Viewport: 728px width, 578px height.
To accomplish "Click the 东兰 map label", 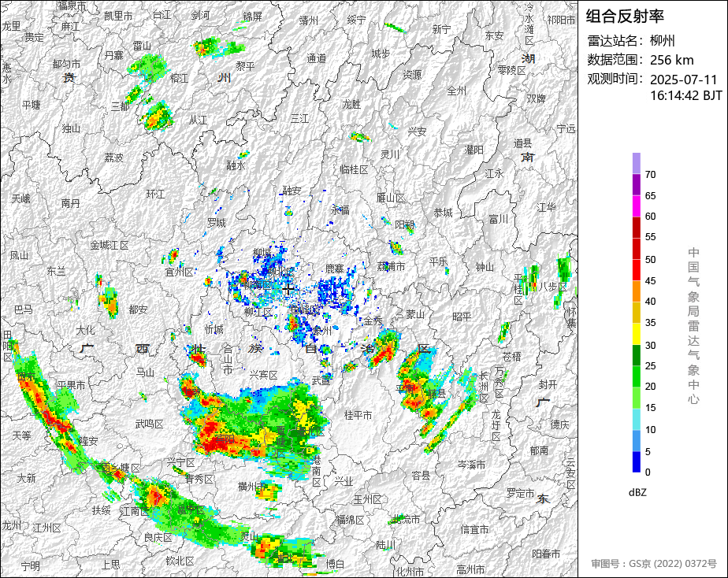I will point(56,271).
